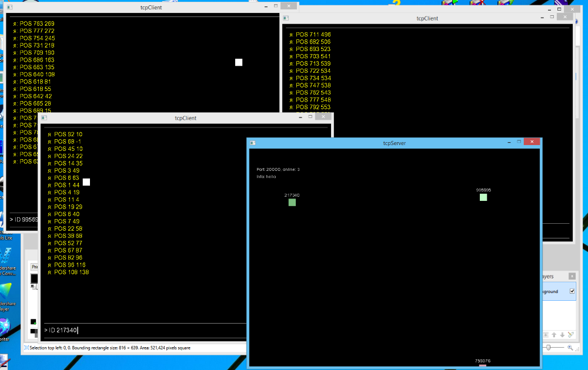
Task: Click the ID 217340 command input field
Action: 176,330
